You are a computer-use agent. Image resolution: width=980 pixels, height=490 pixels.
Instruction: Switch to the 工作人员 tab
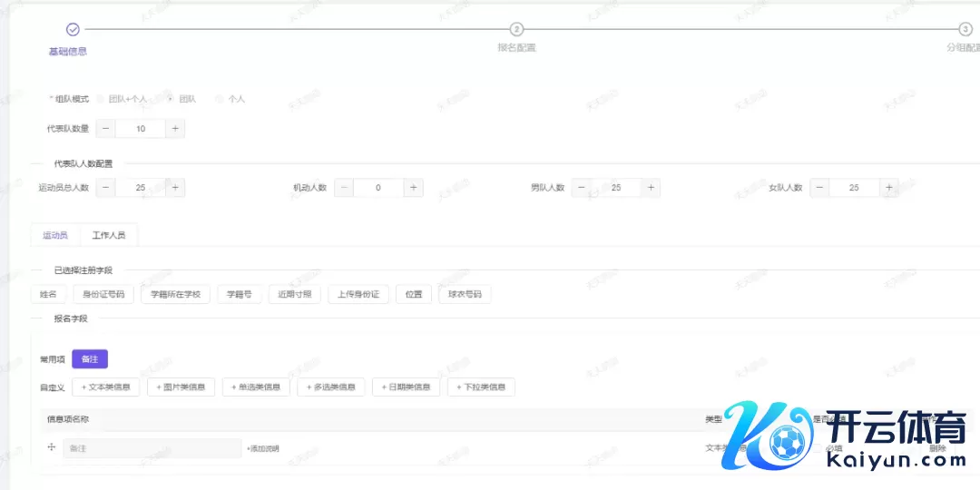point(109,235)
